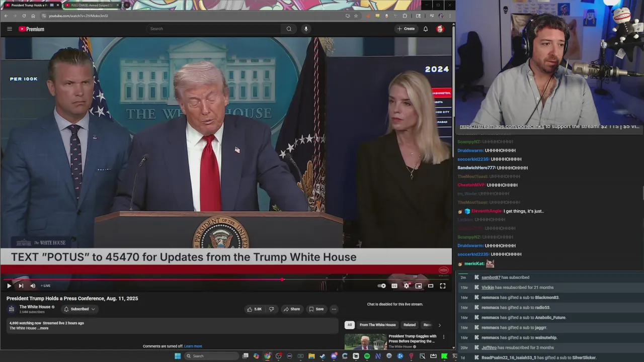
Task: Open the Create button on YouTube
Action: click(x=406, y=29)
